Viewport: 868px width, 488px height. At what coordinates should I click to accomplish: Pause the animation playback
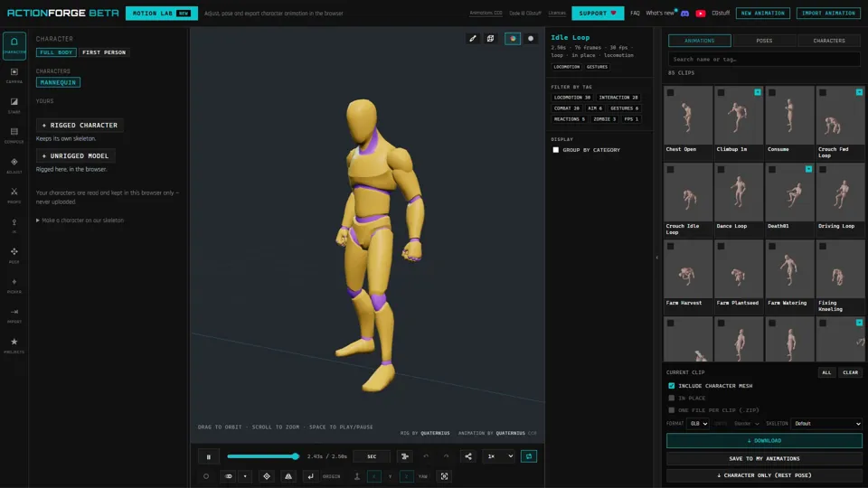point(209,456)
